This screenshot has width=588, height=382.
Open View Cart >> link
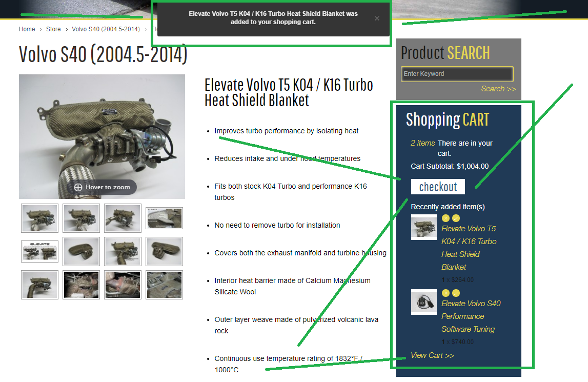pos(432,355)
